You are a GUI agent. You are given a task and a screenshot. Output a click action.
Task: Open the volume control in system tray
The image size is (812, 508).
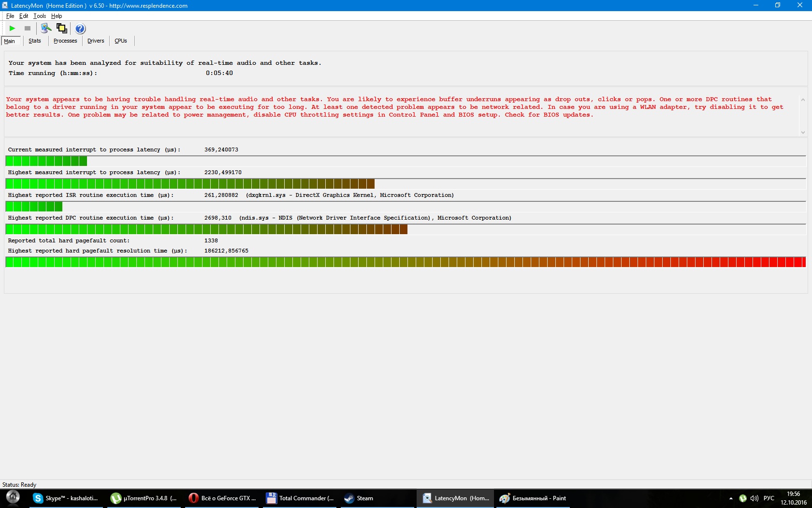coord(754,498)
